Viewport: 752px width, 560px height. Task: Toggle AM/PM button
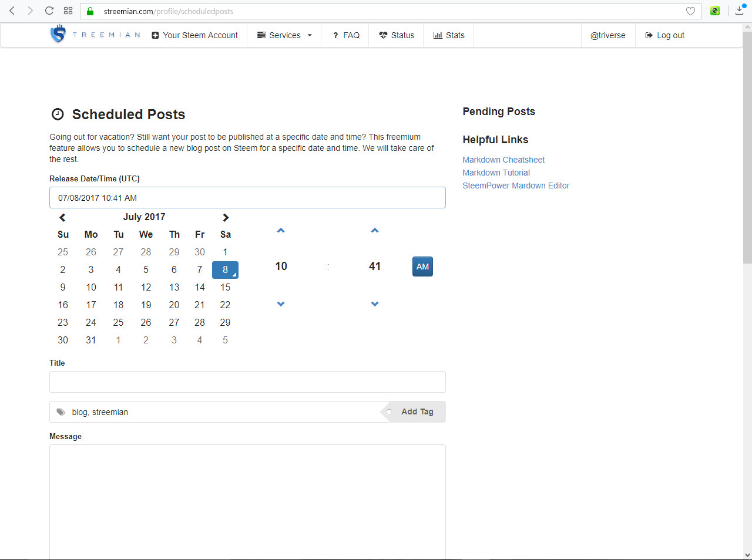pos(422,266)
